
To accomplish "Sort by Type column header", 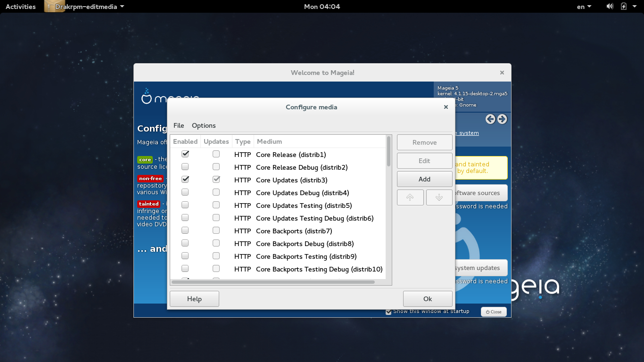I will point(243,141).
